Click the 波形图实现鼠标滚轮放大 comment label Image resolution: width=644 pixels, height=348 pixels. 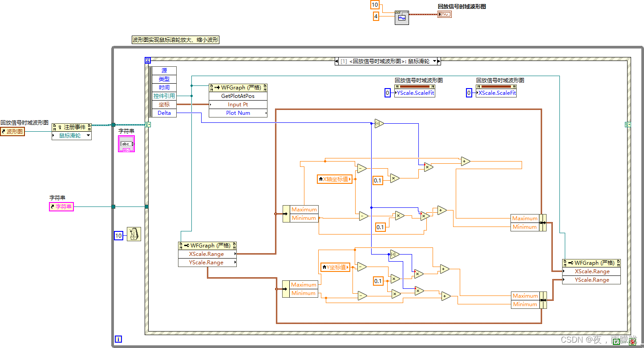[176, 40]
